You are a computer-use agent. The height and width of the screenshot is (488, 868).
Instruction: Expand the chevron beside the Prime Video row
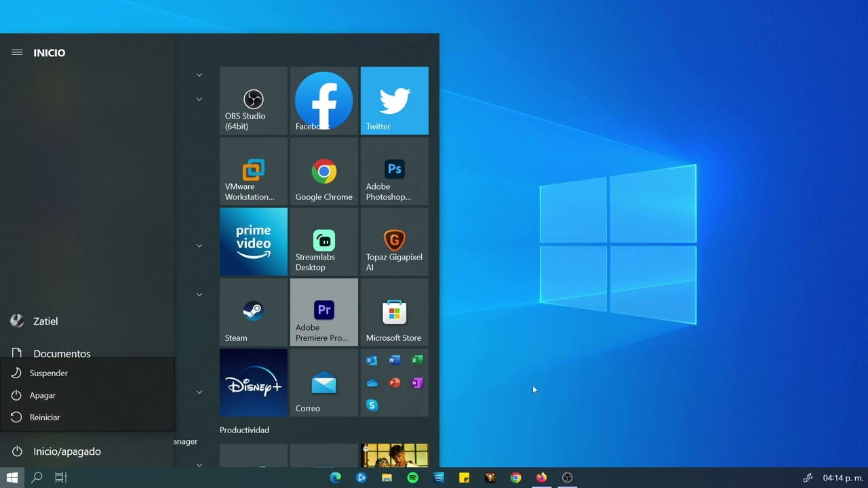pyautogui.click(x=199, y=245)
